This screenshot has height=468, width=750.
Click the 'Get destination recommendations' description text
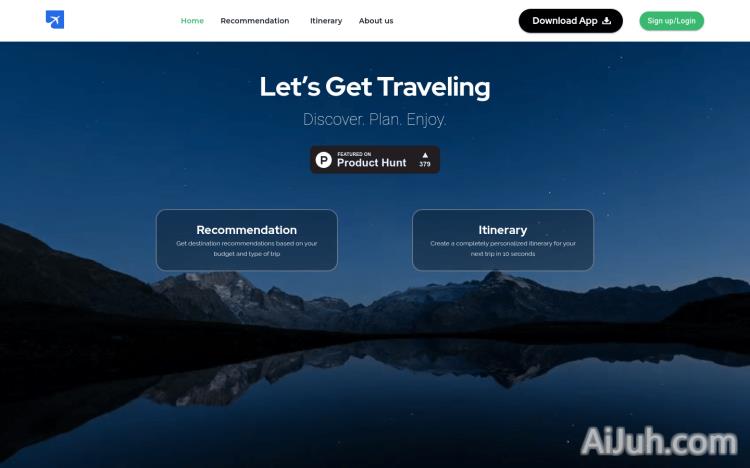point(246,248)
